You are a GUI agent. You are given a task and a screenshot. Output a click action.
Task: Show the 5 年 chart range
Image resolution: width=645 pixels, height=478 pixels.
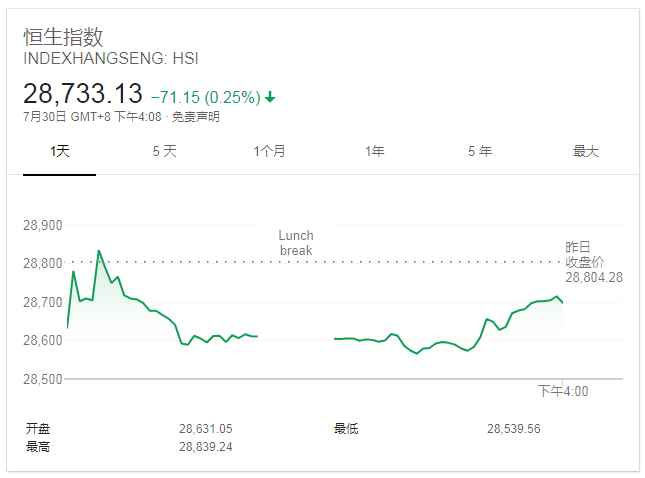[x=480, y=151]
